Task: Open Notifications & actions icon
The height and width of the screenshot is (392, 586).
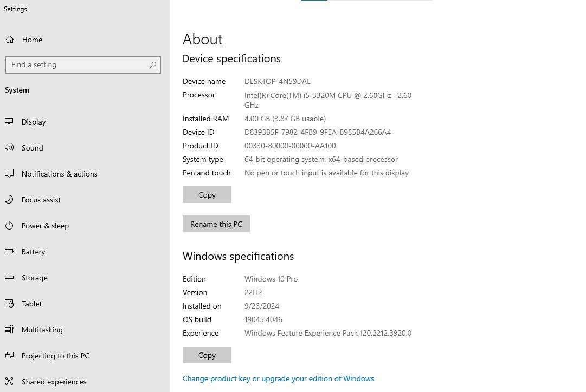Action: pyautogui.click(x=9, y=174)
